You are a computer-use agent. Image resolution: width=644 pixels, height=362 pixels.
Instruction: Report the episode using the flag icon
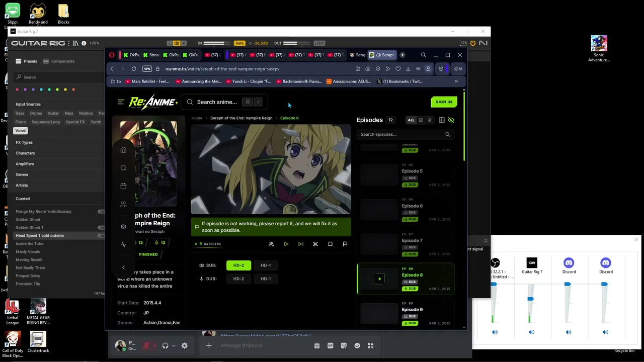pyautogui.click(x=345, y=244)
